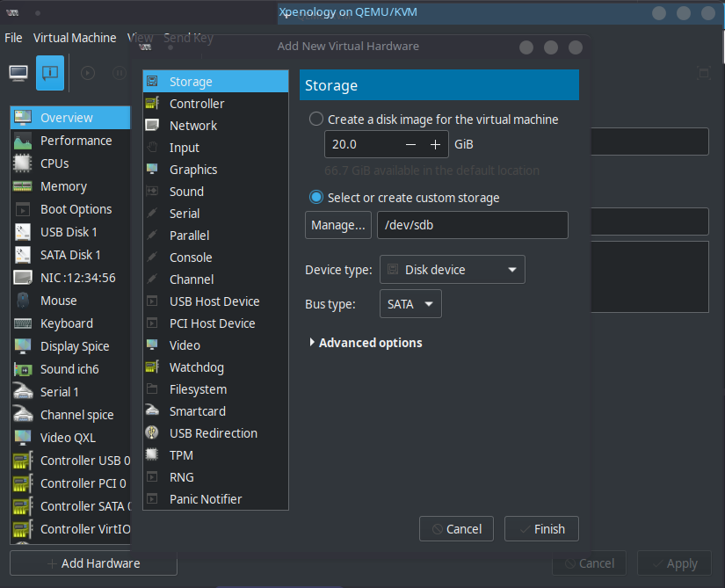725x588 pixels.
Task: Expand Advanced options
Action: 366,343
